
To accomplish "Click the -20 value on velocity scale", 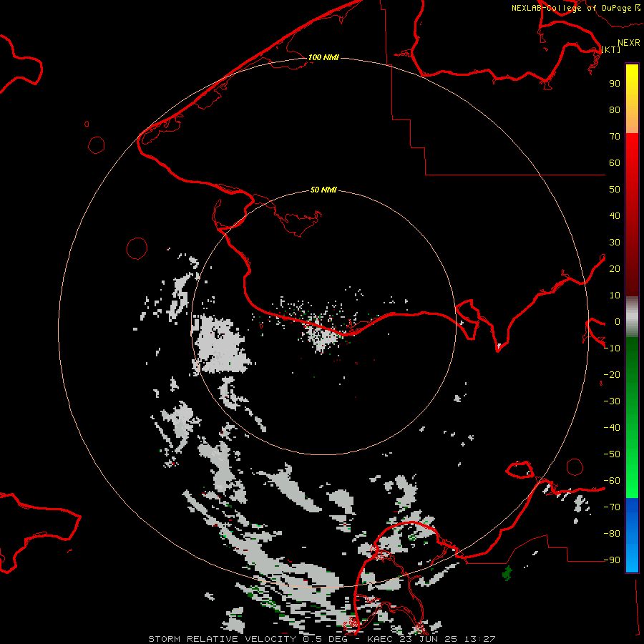I will 612,374.
